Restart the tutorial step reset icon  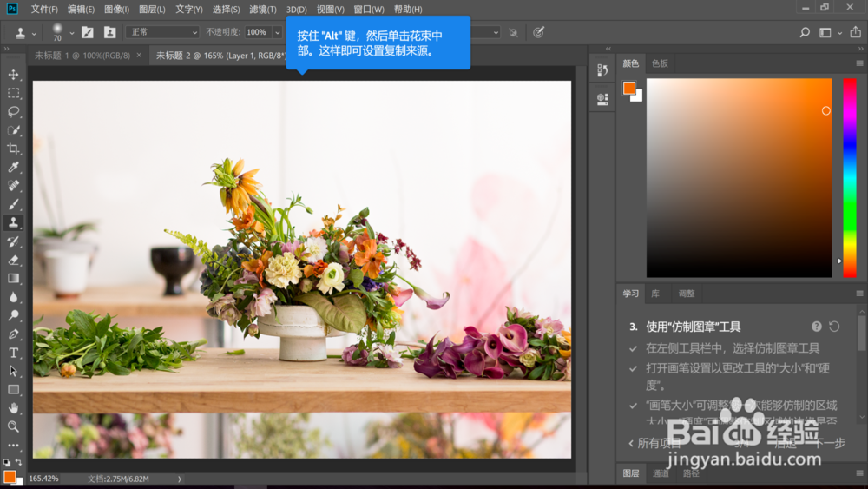pyautogui.click(x=834, y=327)
